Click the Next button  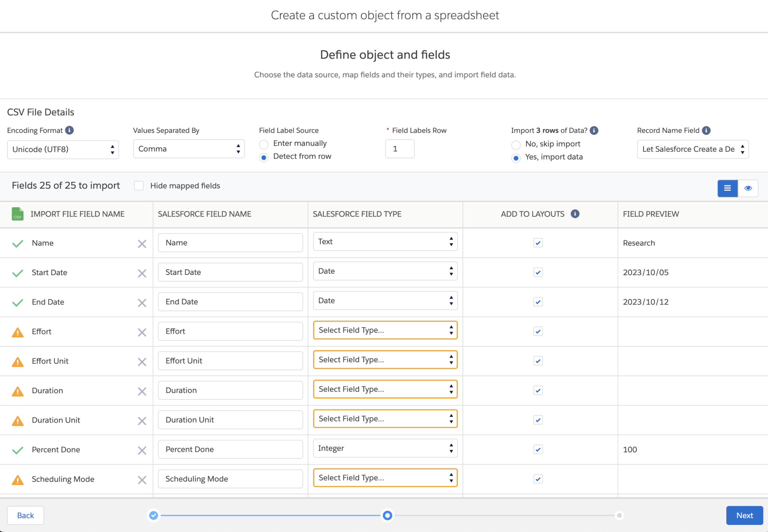pyautogui.click(x=744, y=515)
